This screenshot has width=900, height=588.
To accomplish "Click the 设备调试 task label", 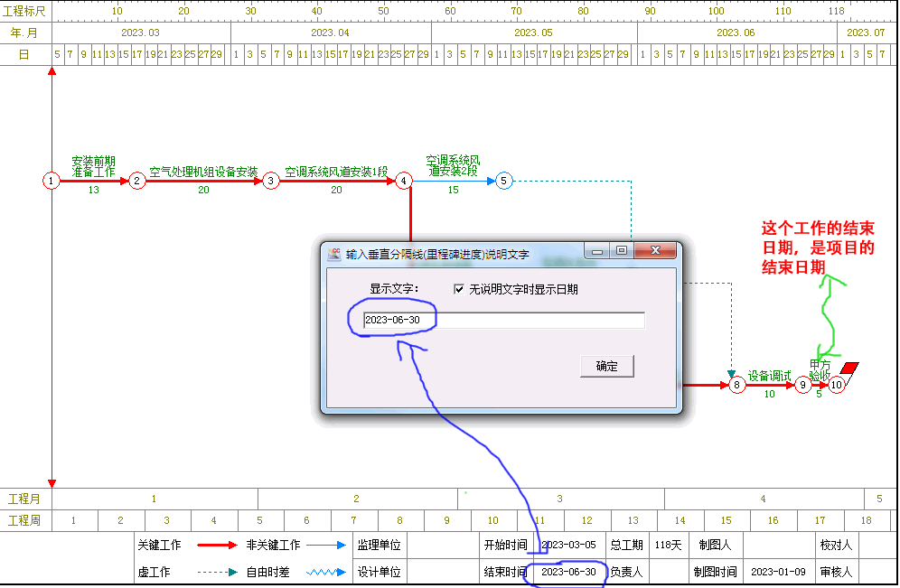I will [770, 376].
